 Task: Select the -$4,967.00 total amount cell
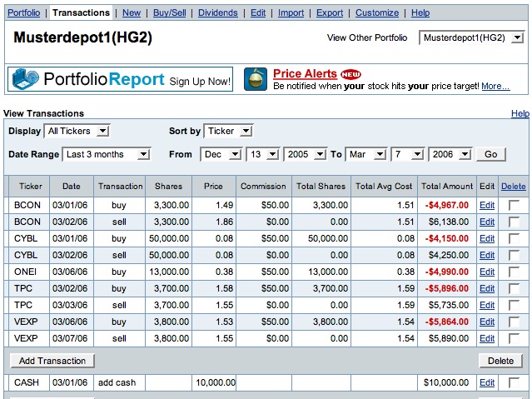(447, 205)
